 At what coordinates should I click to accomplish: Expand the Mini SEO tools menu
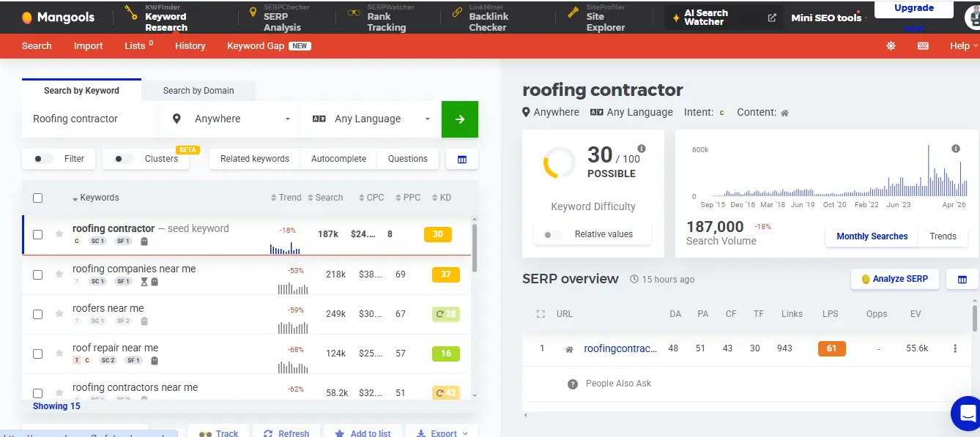click(x=829, y=18)
